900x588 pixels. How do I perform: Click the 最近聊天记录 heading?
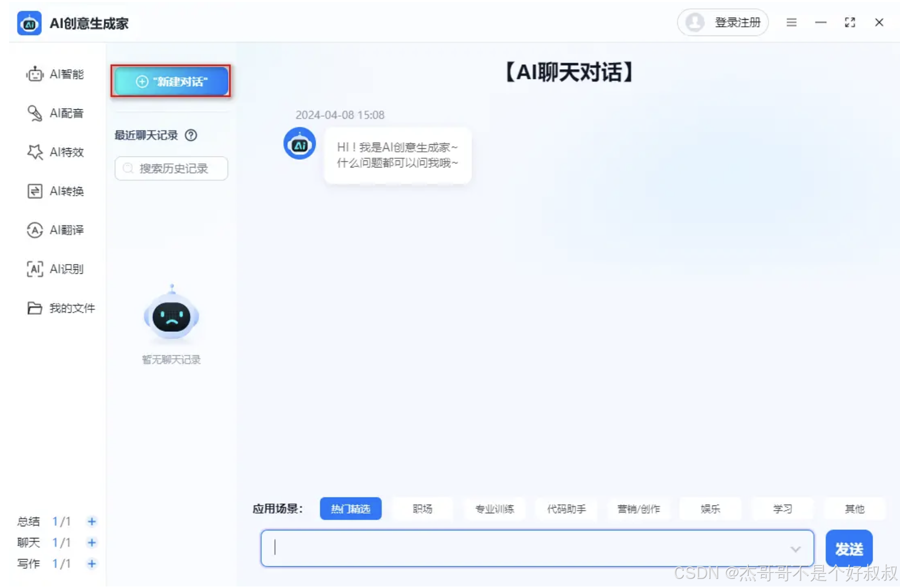click(146, 135)
